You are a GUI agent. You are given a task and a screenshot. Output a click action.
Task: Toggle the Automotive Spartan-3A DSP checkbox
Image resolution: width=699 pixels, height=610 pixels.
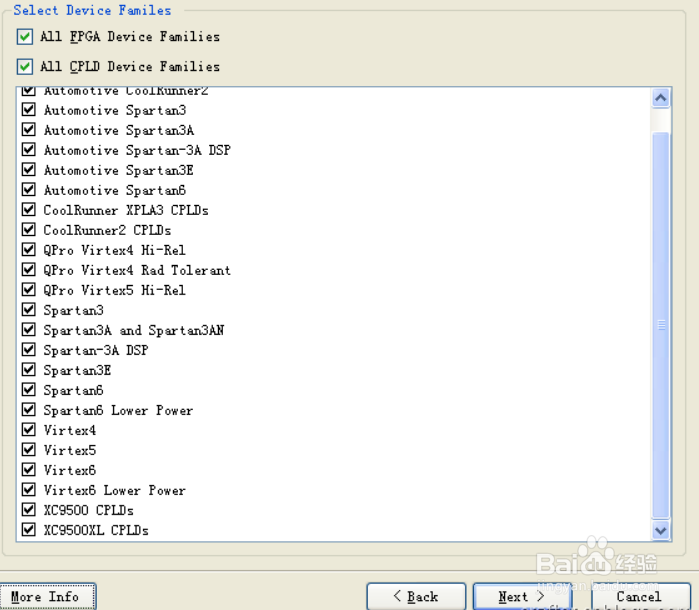29,149
